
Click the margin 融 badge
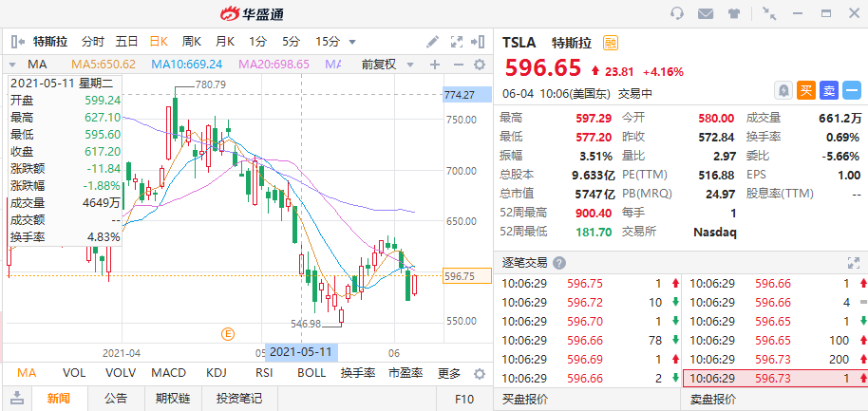[611, 43]
